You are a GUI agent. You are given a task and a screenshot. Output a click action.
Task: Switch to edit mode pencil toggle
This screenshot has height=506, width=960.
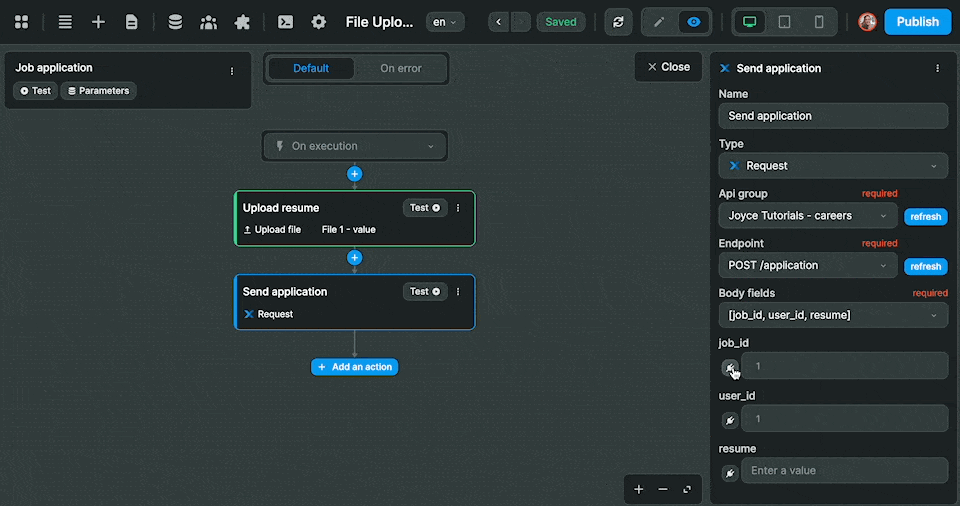point(659,22)
